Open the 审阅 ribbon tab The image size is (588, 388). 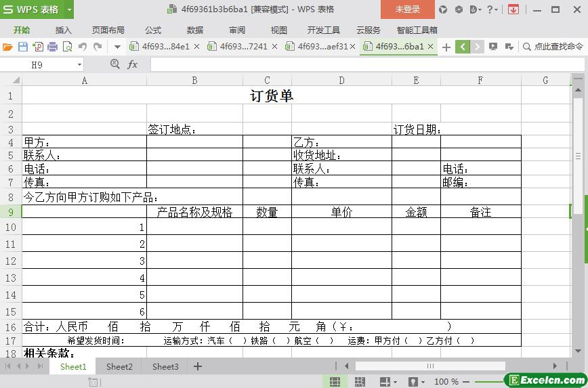[237, 30]
